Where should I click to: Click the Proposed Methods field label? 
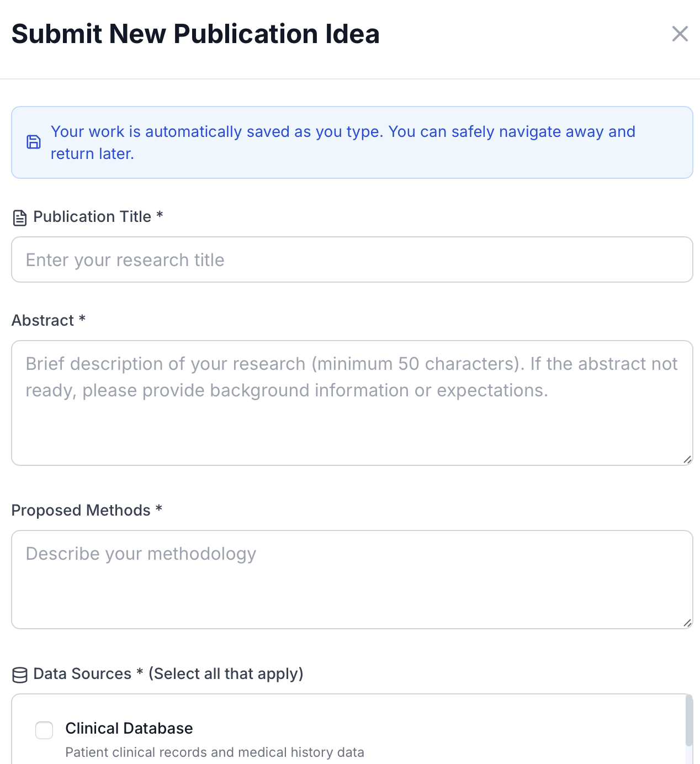(x=87, y=510)
